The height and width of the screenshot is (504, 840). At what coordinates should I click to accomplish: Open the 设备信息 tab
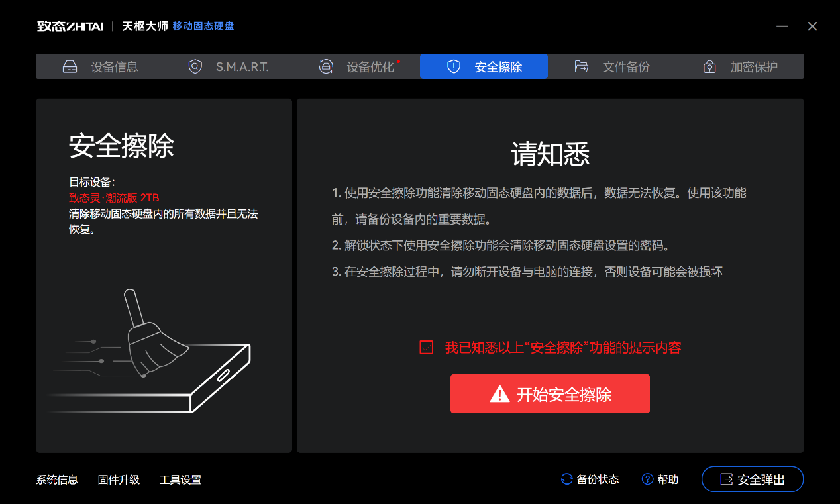click(100, 66)
